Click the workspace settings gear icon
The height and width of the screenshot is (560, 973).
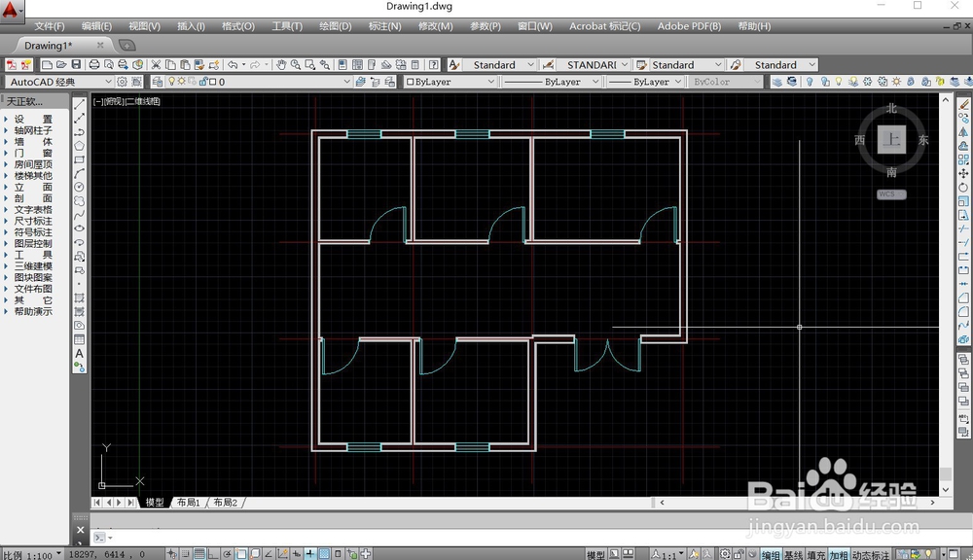click(123, 82)
